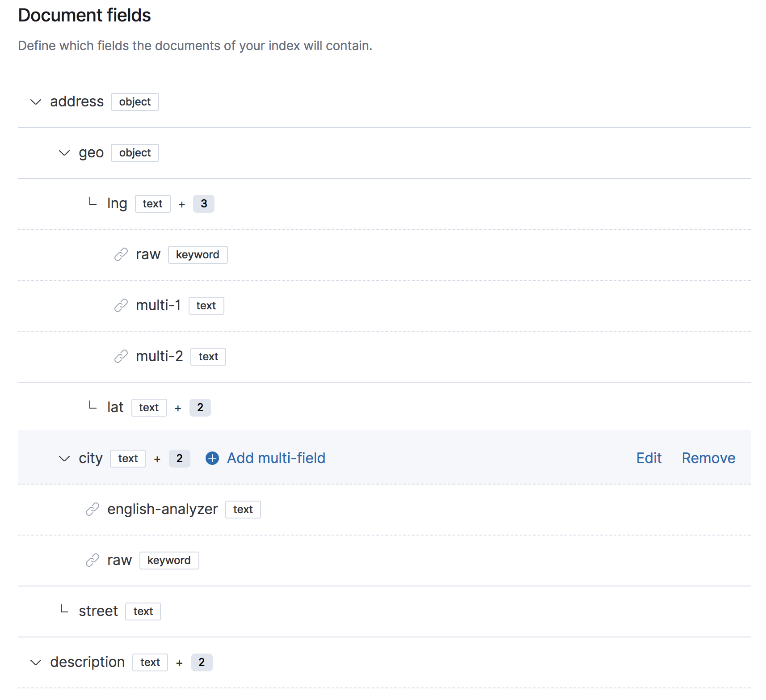Click the keyword badge of lng raw

[198, 255]
